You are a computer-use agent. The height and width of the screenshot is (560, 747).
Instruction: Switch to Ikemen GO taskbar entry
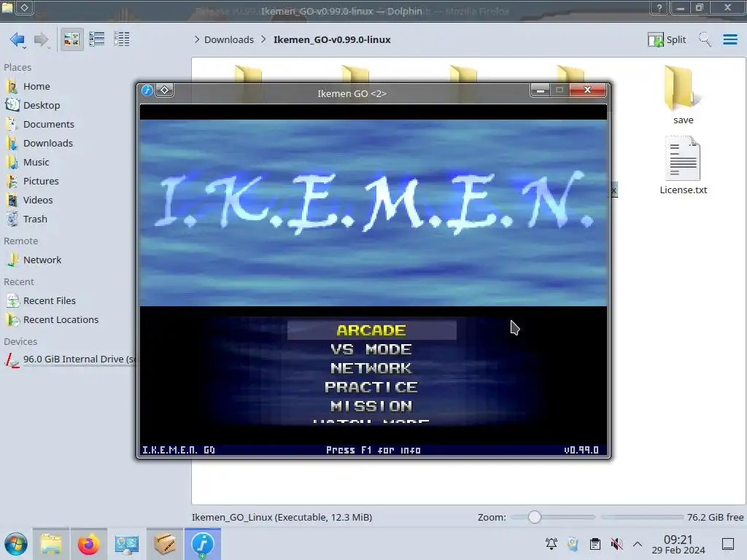pos(203,544)
